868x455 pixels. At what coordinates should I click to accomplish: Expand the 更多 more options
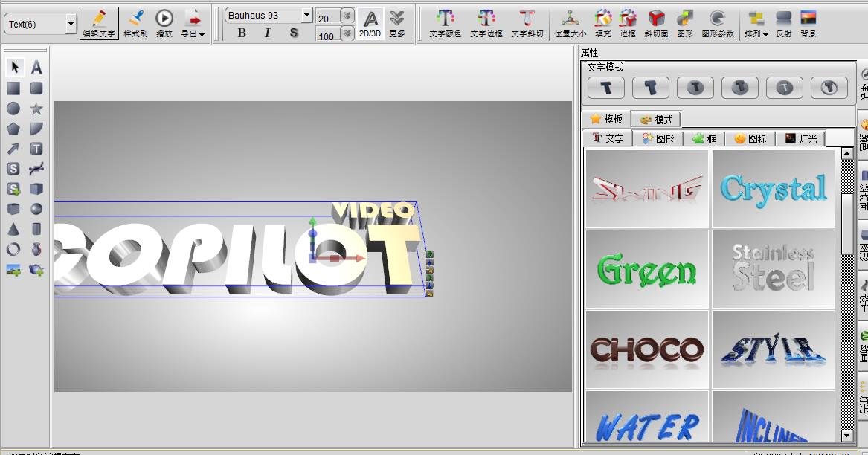coord(397,23)
